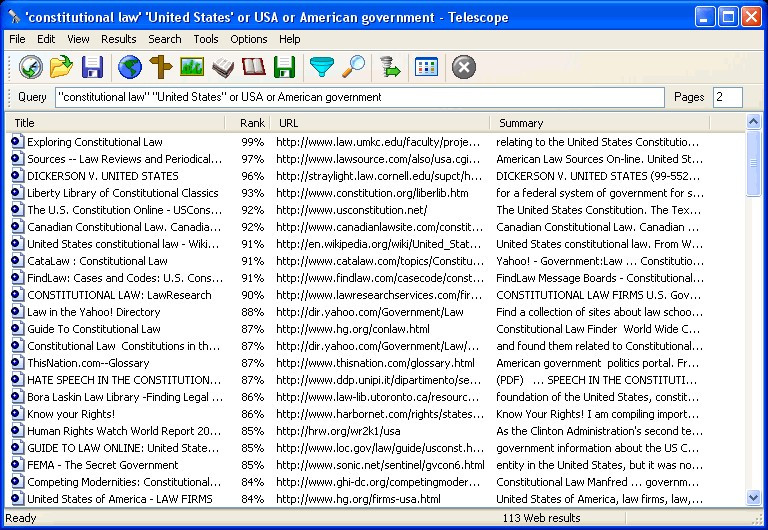Image resolution: width=768 pixels, height=530 pixels.
Task: Click 'Constitutional Law Constitutions in th...' result
Action: 123,346
